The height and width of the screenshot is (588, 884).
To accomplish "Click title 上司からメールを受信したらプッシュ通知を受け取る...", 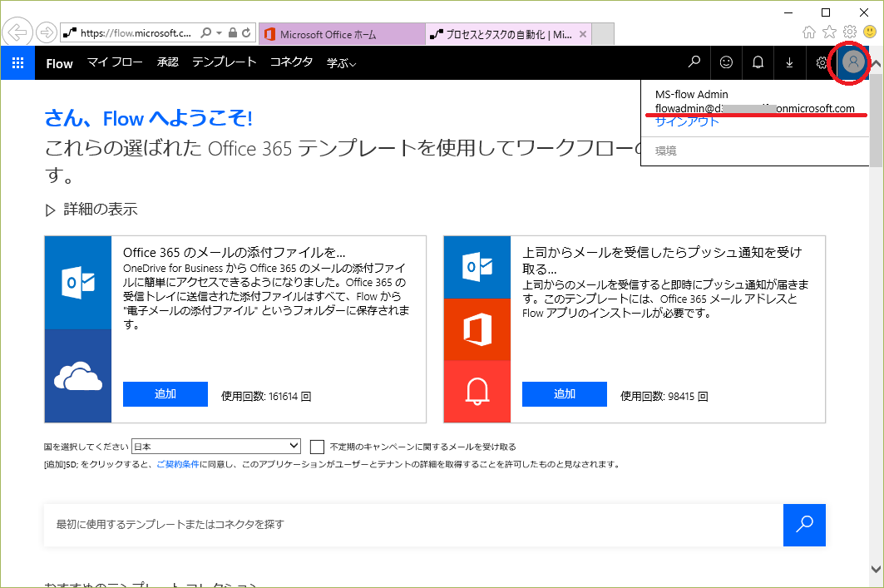I will click(662, 260).
